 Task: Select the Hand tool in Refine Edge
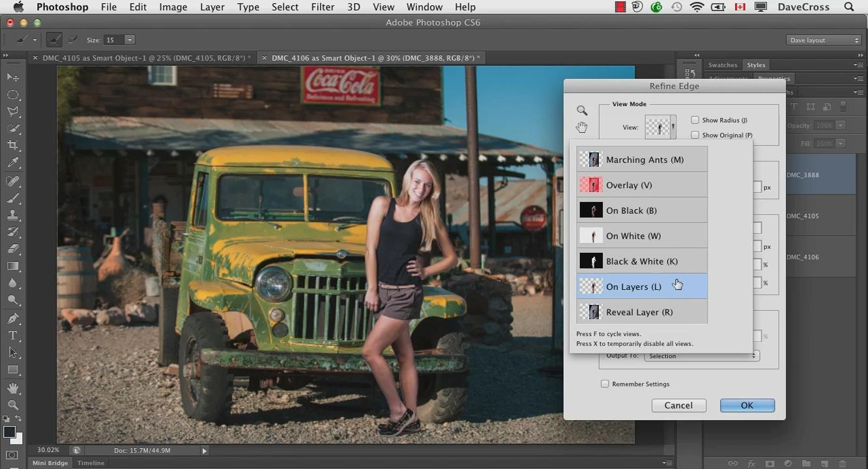pos(582,128)
